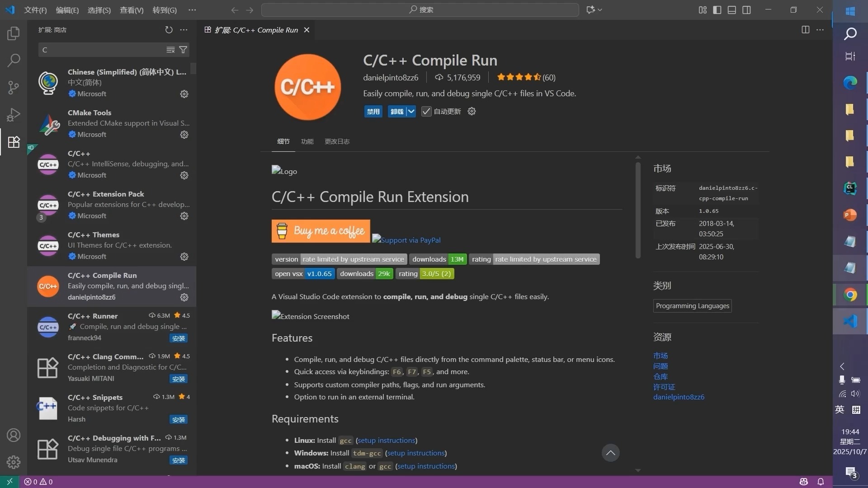Click inside the extension search input box
The image size is (868, 488).
pos(99,50)
